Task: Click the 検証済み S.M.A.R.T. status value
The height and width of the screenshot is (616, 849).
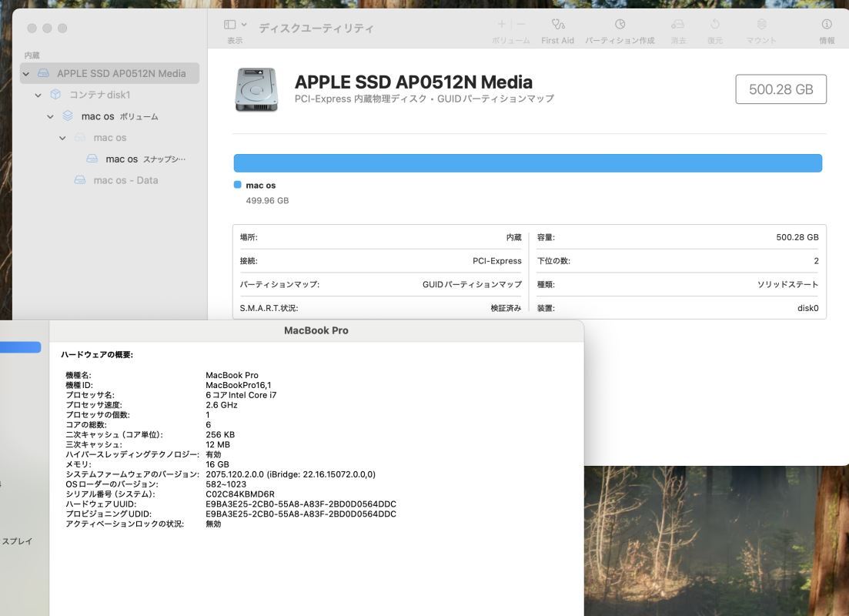Action: click(506, 308)
